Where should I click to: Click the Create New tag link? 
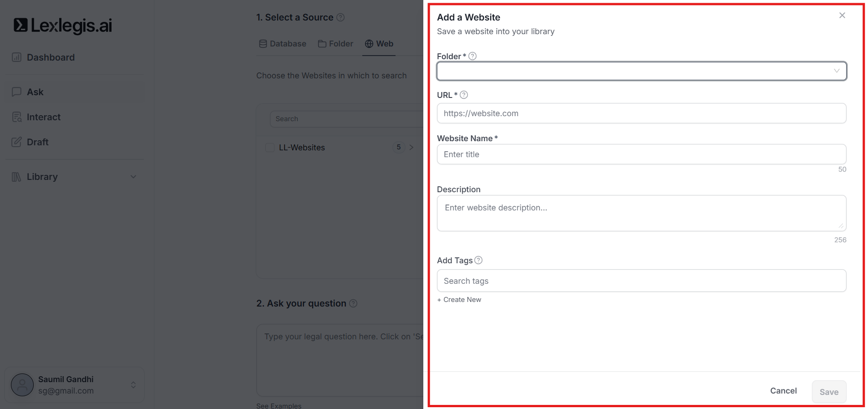(x=459, y=300)
